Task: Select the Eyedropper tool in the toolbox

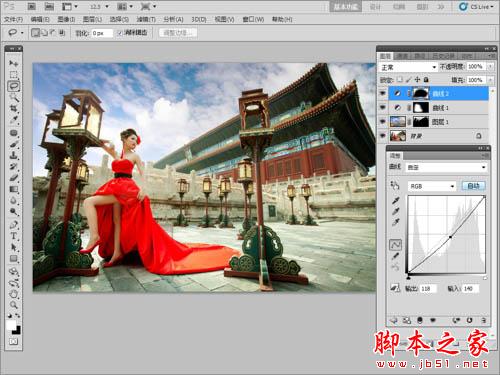Action: [13, 120]
